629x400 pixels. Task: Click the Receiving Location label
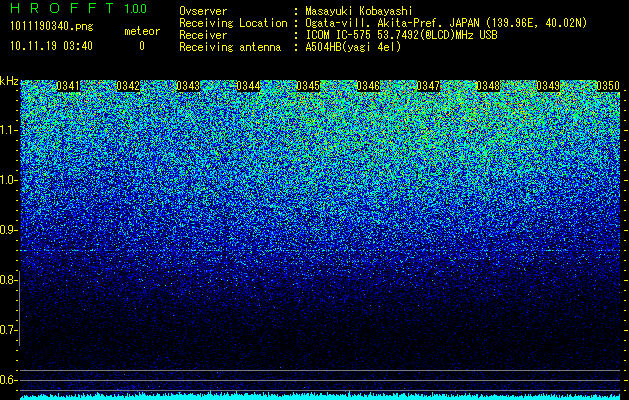(x=233, y=23)
